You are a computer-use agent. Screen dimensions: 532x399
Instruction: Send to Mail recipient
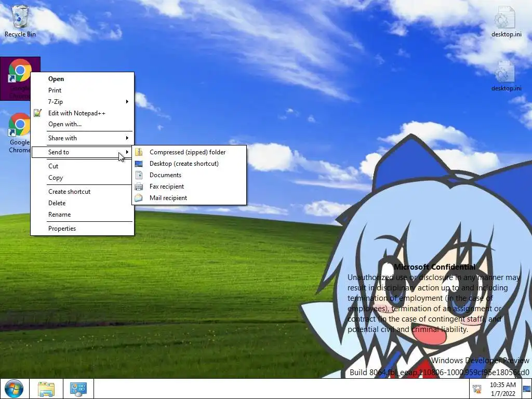point(189,198)
